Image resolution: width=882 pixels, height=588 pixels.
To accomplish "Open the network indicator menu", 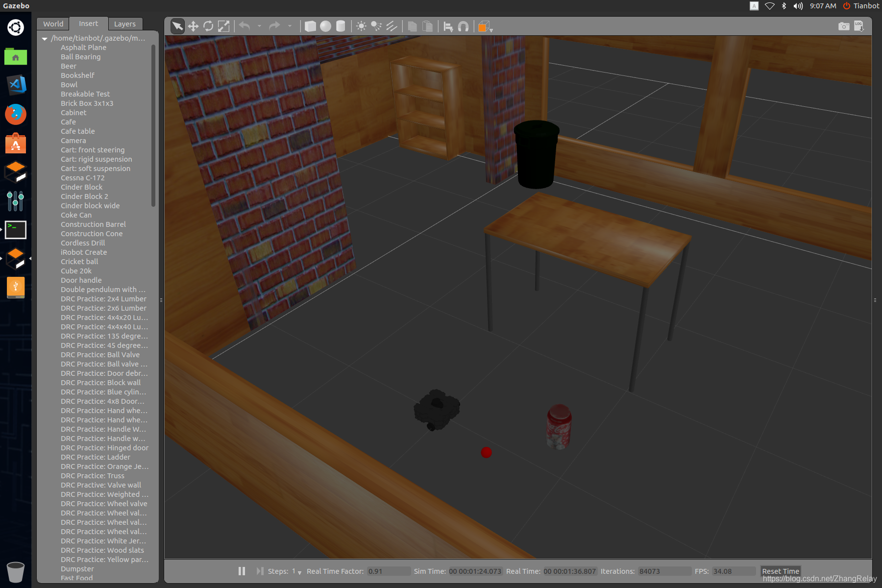I will [x=770, y=6].
